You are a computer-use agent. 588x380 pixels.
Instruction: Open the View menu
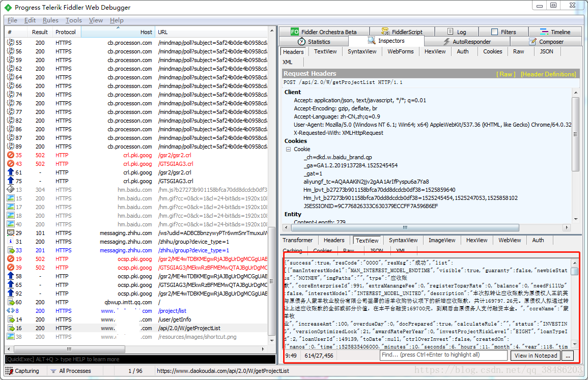tap(96, 20)
